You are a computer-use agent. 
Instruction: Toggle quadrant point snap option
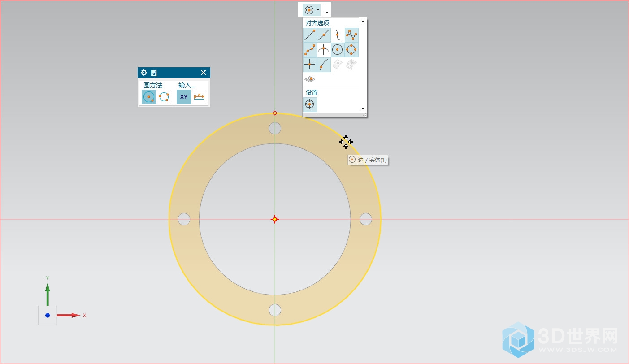(x=351, y=50)
